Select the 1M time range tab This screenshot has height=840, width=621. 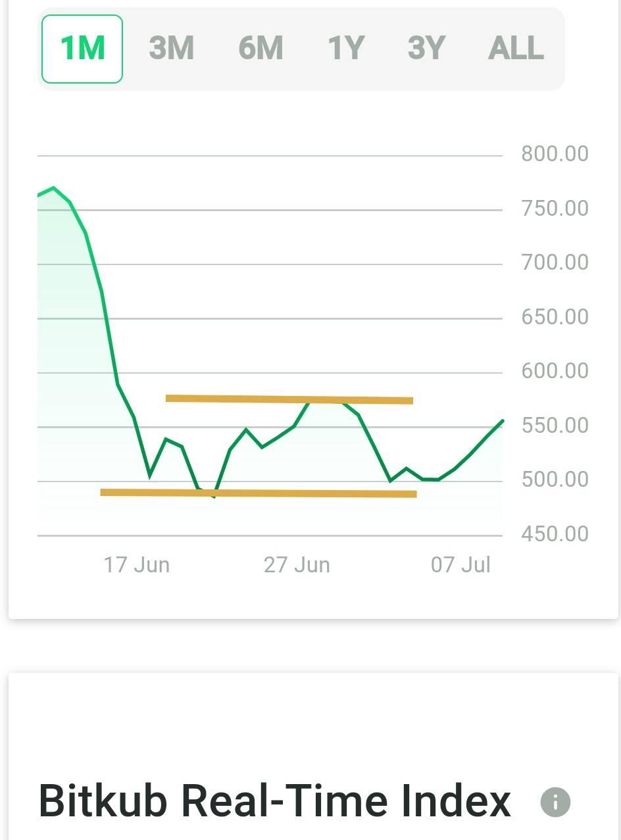click(82, 49)
